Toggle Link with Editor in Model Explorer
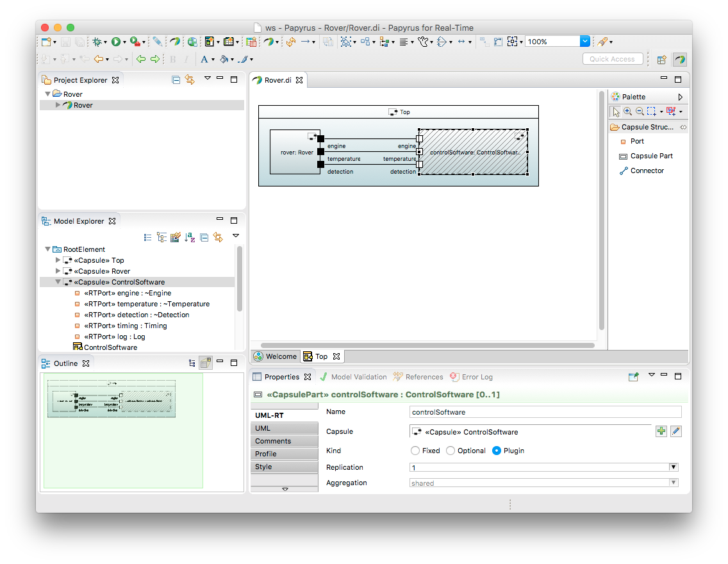Image resolution: width=728 pixels, height=564 pixels. point(218,238)
